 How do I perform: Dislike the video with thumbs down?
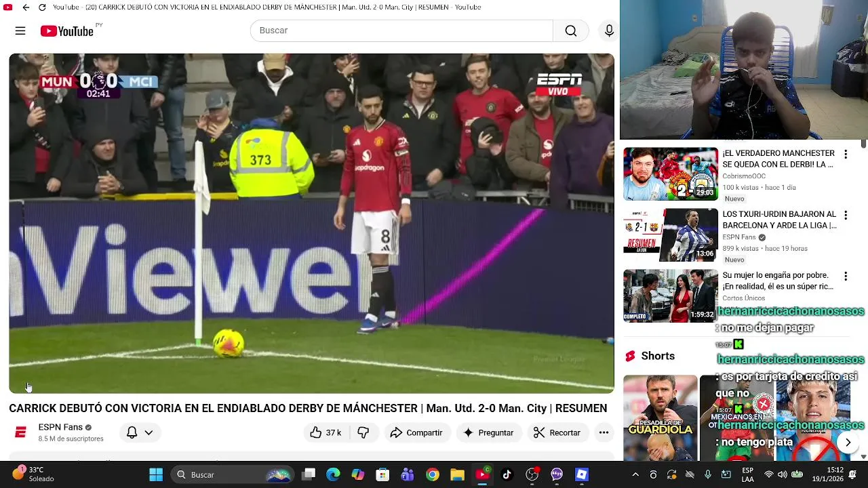(363, 432)
